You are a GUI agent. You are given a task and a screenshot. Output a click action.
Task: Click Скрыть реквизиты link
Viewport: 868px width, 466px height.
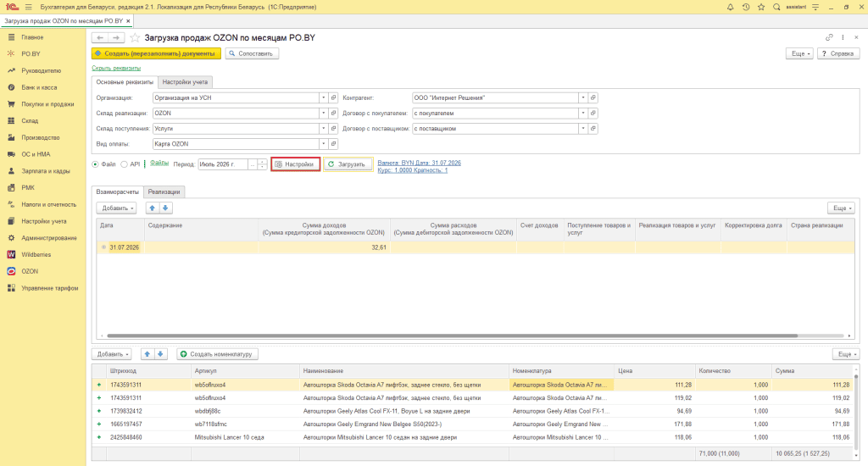tap(116, 68)
